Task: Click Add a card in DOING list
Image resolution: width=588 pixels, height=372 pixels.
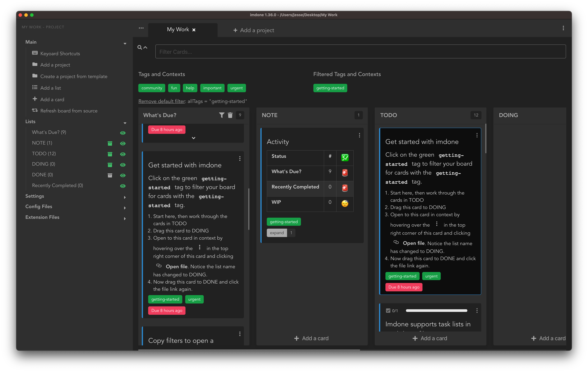Action: point(549,338)
